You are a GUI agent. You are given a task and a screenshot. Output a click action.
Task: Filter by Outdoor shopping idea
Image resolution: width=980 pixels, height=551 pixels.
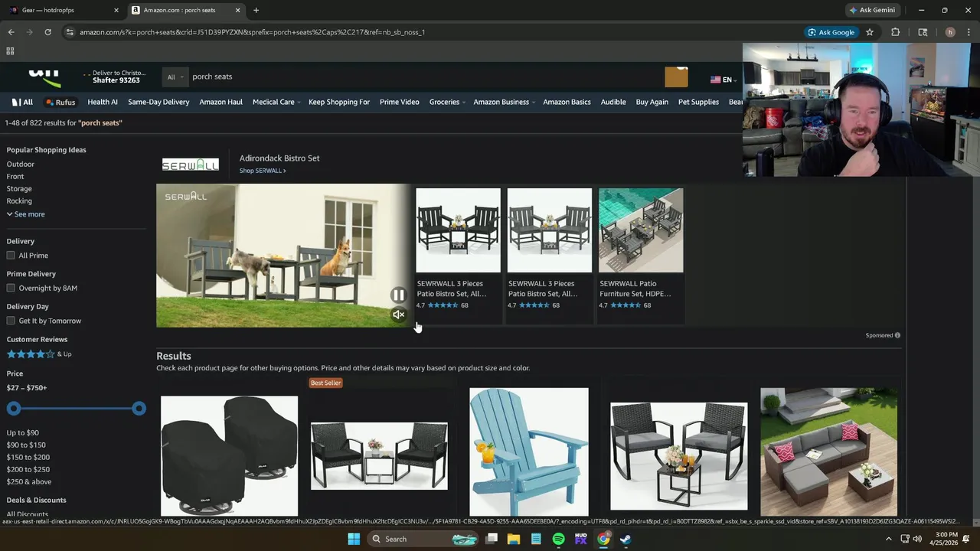point(21,164)
